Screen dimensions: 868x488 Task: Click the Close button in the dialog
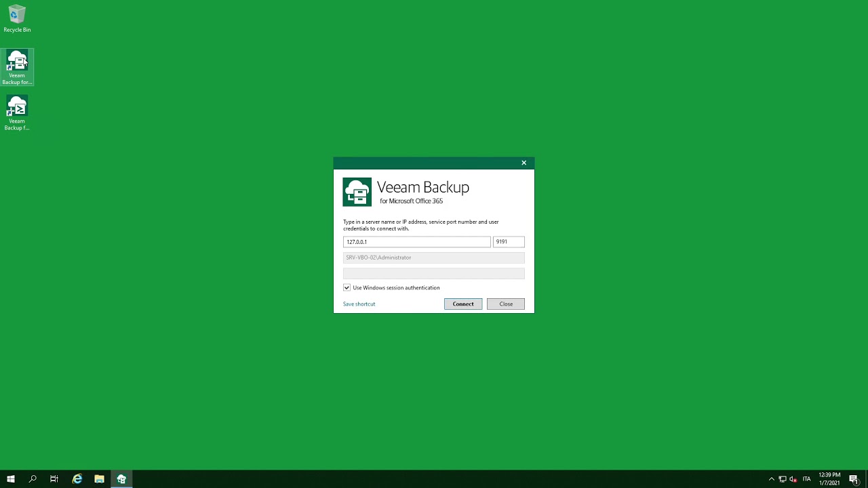point(506,304)
